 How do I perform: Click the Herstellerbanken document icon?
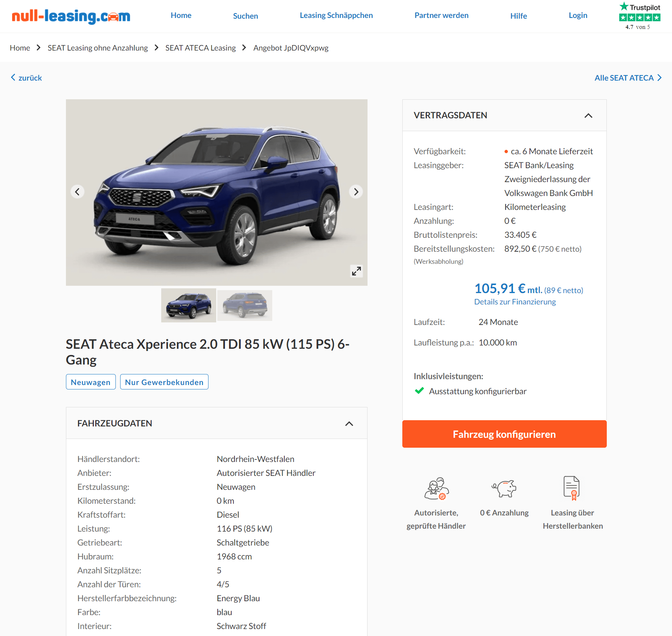click(x=572, y=488)
